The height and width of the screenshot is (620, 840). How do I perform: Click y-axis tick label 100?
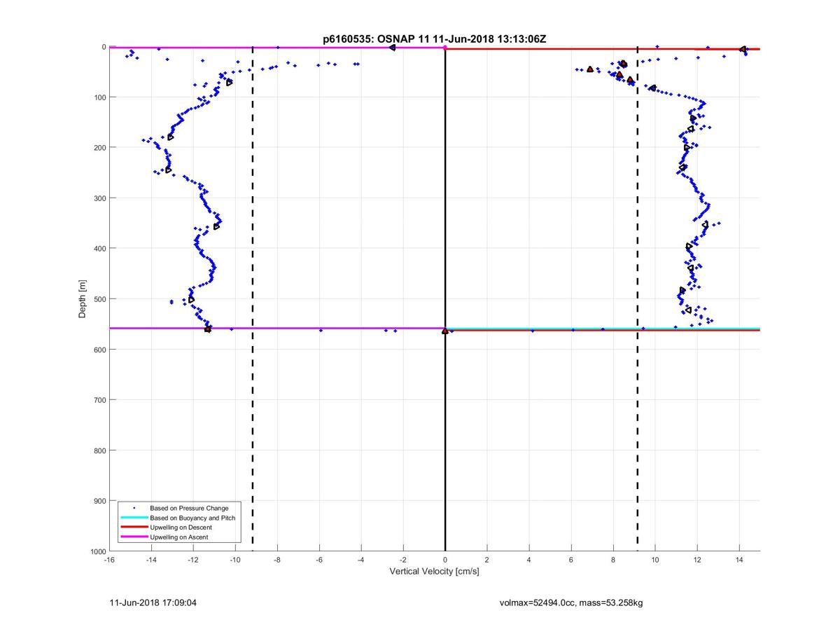pyautogui.click(x=99, y=97)
